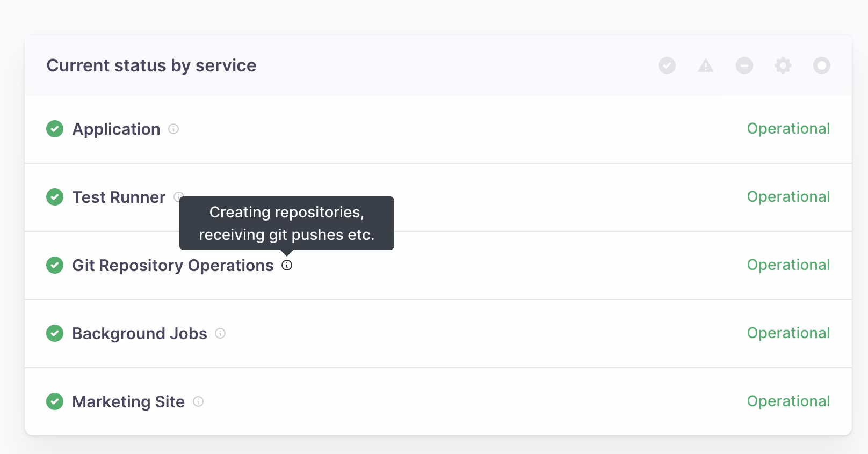Click the warning triangle legend icon
Image resolution: width=868 pixels, height=454 pixels.
pos(705,65)
